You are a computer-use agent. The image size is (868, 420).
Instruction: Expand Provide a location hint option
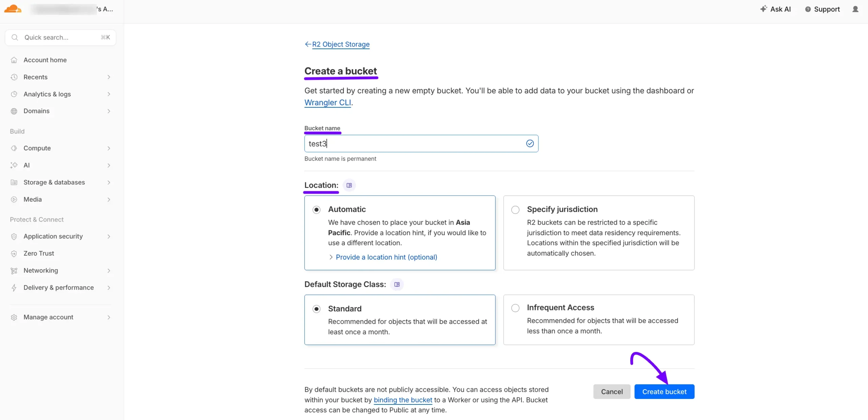click(x=386, y=257)
